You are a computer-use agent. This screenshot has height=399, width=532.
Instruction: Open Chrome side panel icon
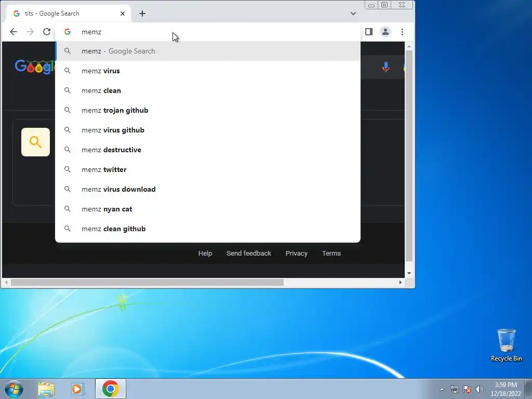[369, 32]
